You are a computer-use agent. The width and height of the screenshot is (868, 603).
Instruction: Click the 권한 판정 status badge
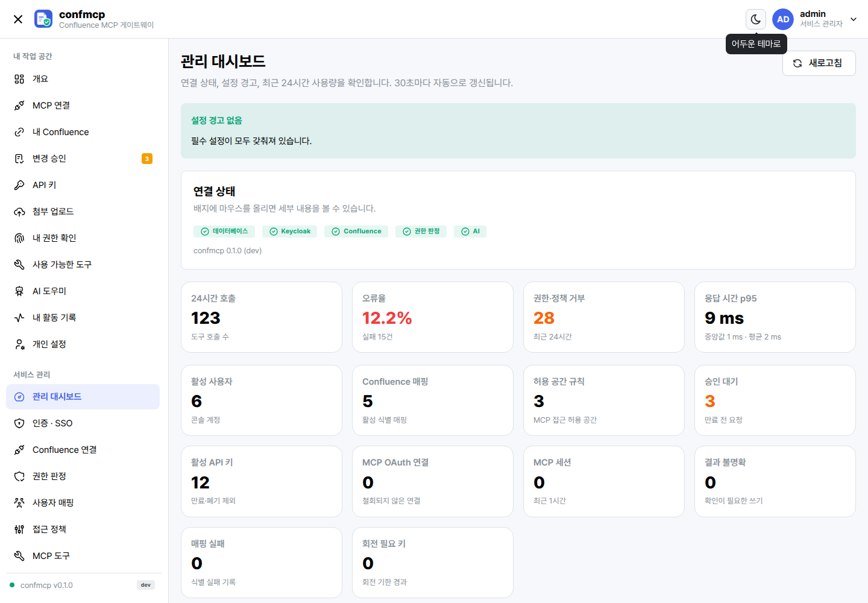click(x=421, y=232)
